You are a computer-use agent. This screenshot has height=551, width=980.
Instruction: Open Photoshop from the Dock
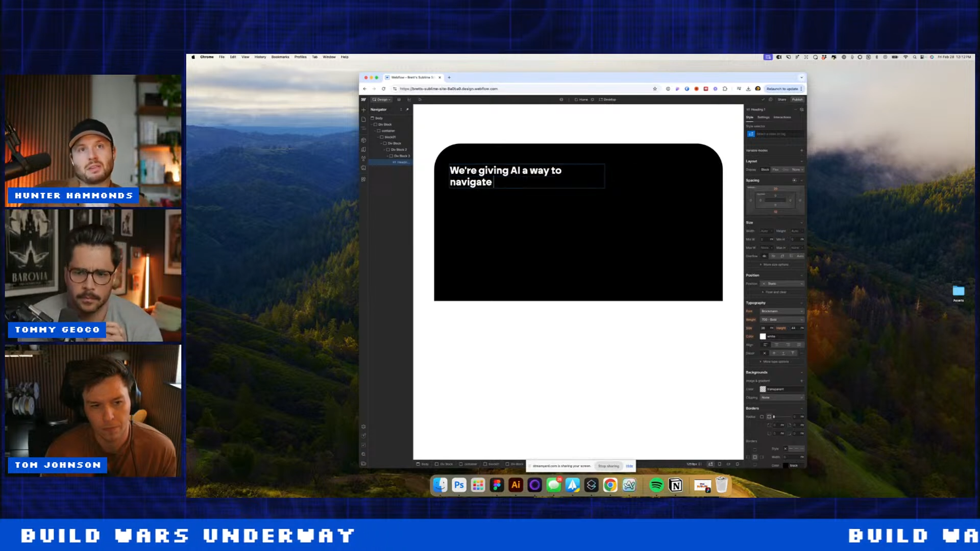(x=459, y=485)
